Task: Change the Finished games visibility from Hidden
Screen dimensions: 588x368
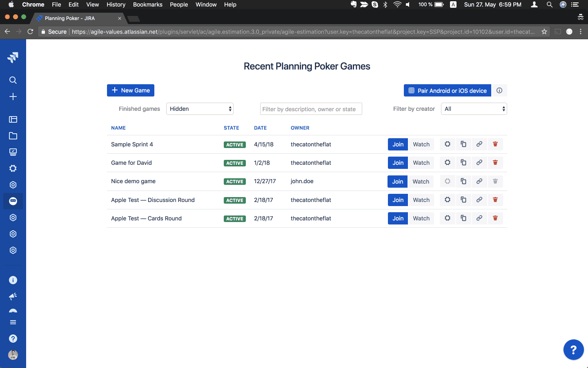Action: [x=200, y=109]
